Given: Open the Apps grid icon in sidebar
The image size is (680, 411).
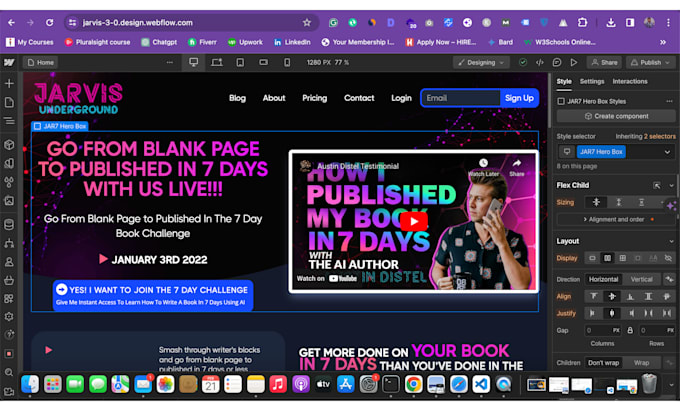Looking at the screenshot, I should tap(9, 299).
